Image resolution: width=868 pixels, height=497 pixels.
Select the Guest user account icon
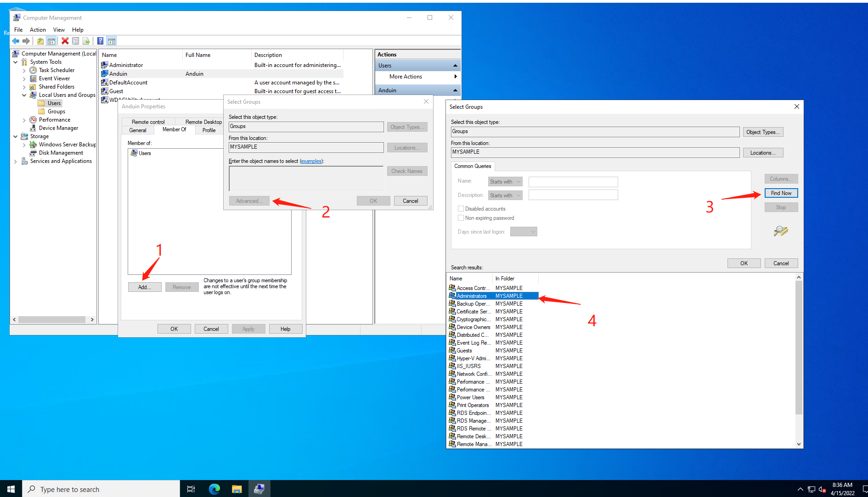click(105, 91)
